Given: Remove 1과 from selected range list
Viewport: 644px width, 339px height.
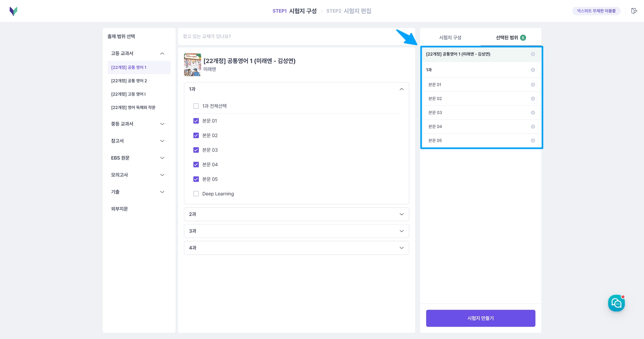Looking at the screenshot, I should coord(533,70).
